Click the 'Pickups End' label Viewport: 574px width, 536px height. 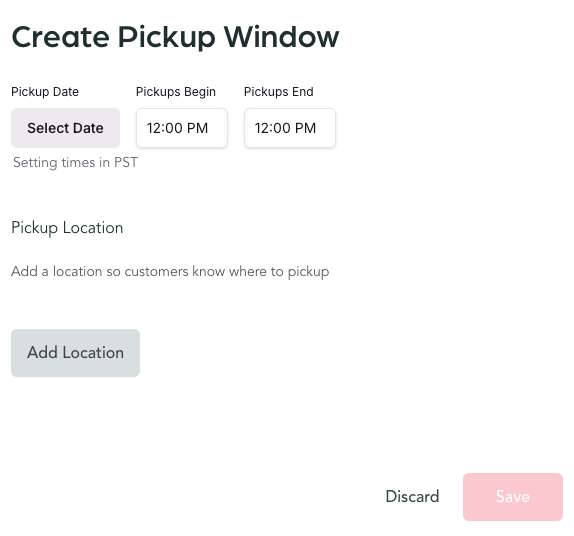click(x=279, y=92)
